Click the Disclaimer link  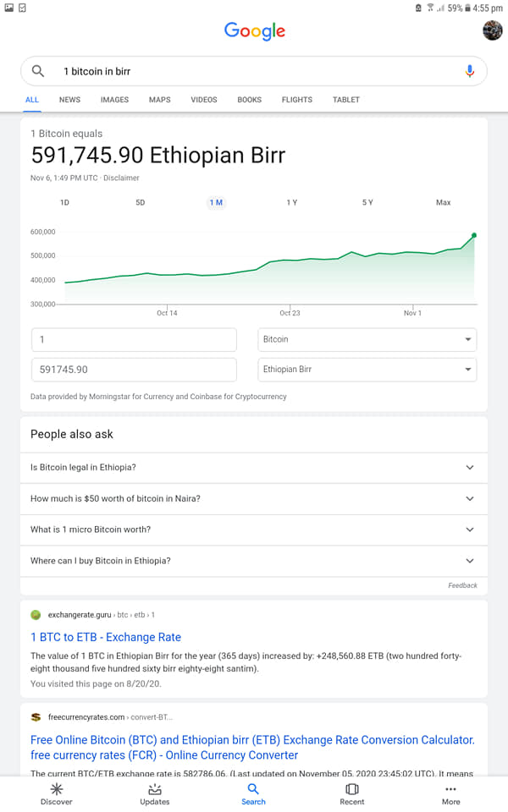pos(121,178)
